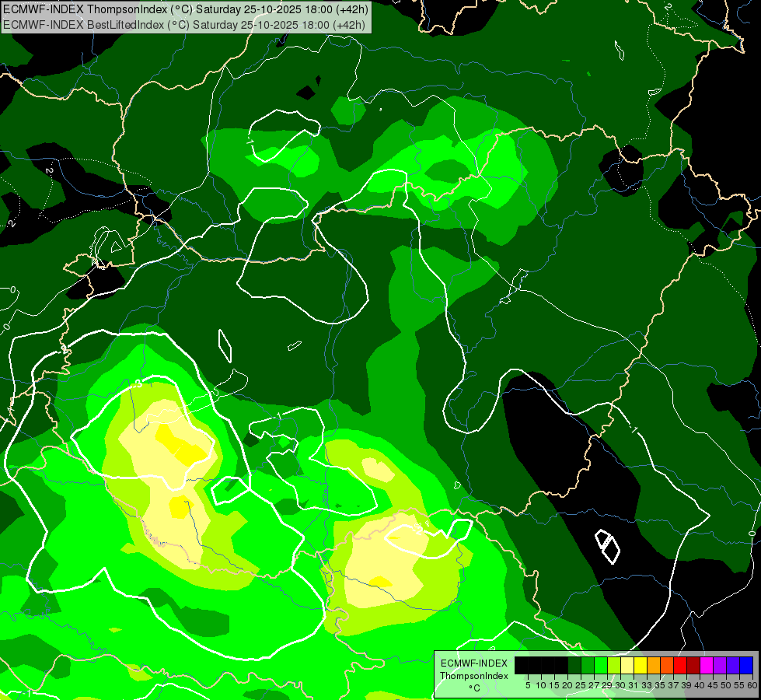
Task: Click the blue 55–60 legend swatch
Action: 746,665
